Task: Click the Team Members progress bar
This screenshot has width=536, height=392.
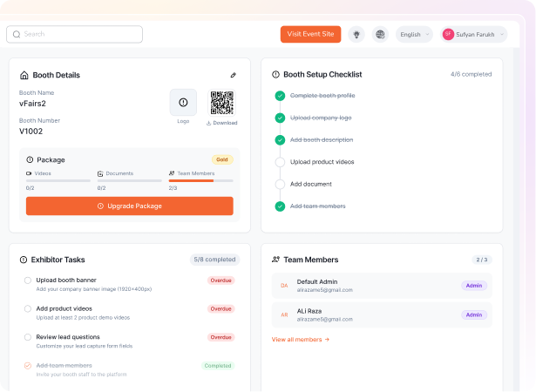Action: tap(201, 181)
